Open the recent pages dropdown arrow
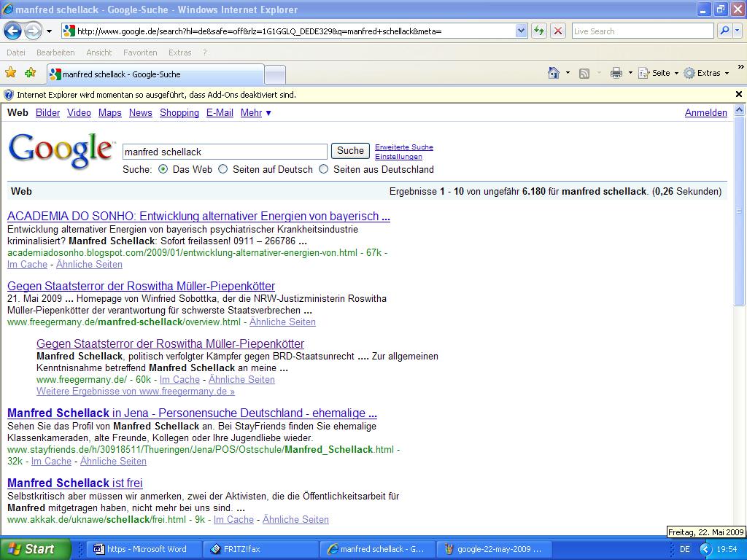 49,31
